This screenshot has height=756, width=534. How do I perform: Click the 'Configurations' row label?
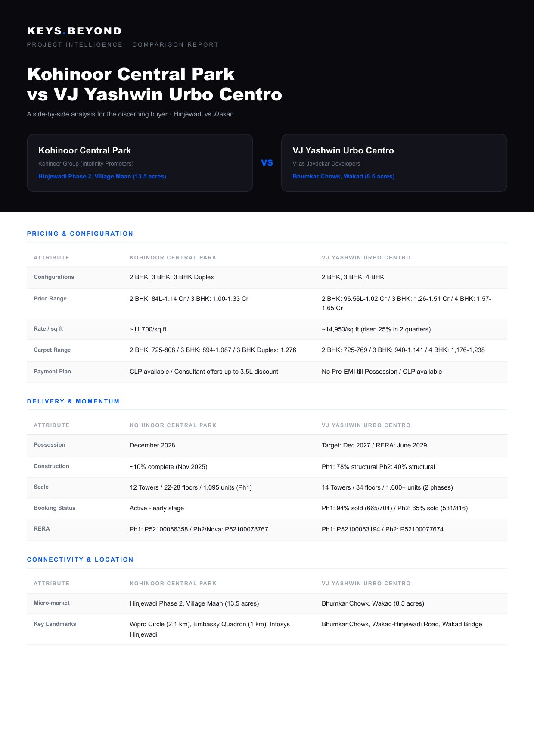point(54,277)
